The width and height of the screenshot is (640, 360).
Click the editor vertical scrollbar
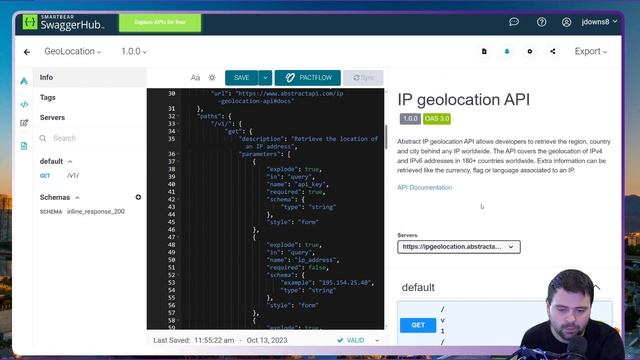coord(386,137)
